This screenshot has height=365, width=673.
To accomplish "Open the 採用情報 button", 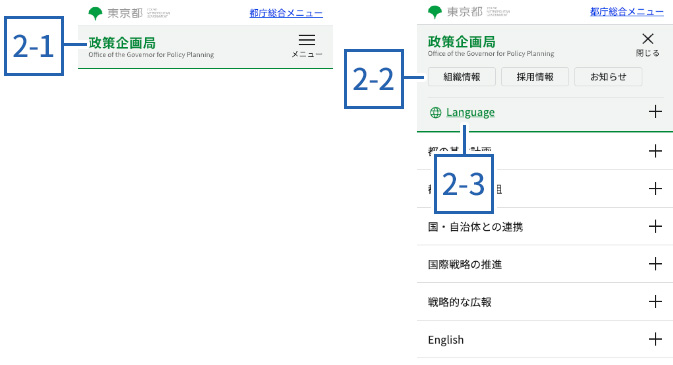I will [x=535, y=77].
